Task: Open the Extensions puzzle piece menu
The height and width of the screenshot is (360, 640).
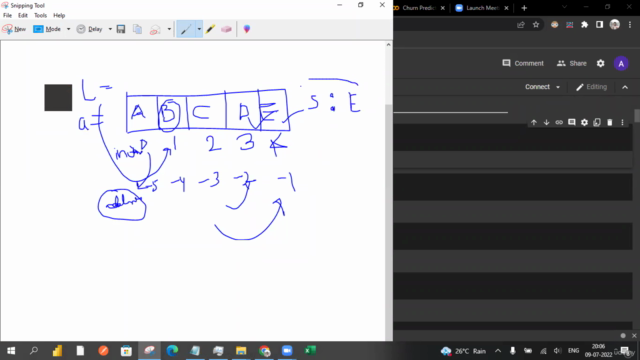Action: 584,25
